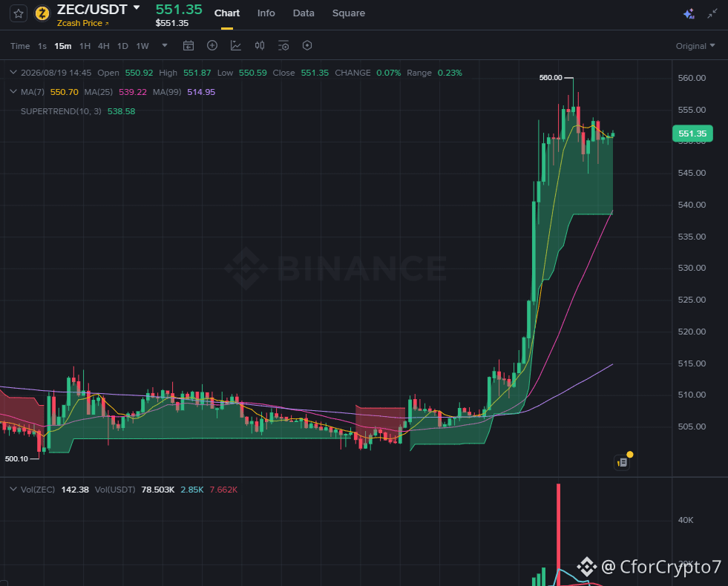Screen dimensions: 728x586
Task: Click the tall red volume bar
Action: 559,533
